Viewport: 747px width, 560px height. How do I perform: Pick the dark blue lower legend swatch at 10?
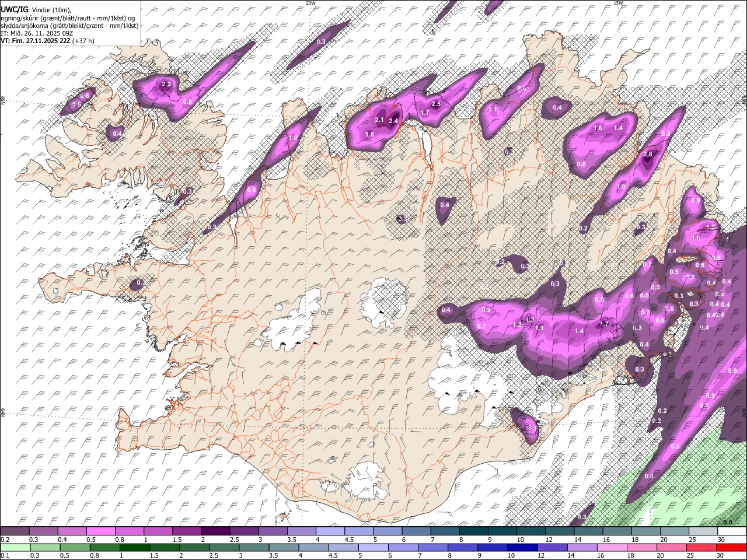tap(522, 548)
